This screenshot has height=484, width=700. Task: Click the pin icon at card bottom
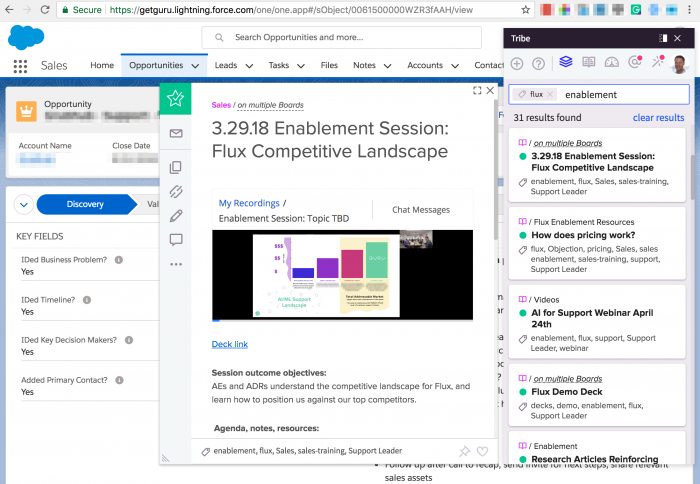pos(465,451)
